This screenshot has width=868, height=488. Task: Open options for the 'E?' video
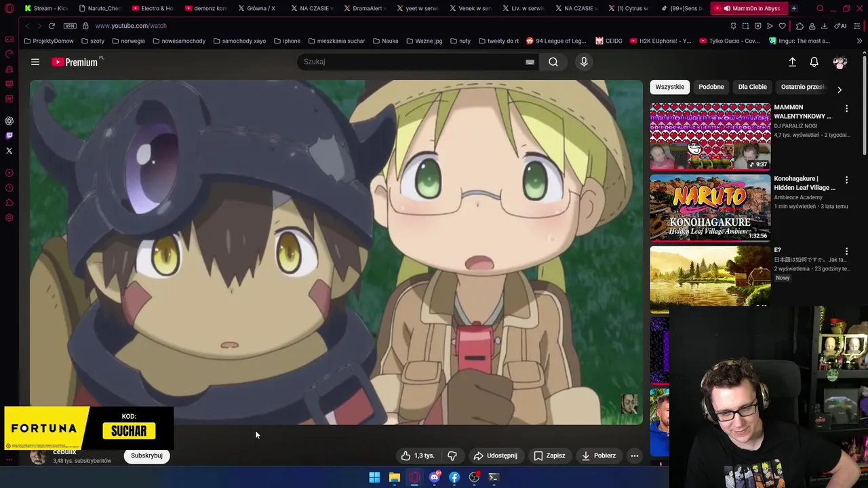point(846,251)
